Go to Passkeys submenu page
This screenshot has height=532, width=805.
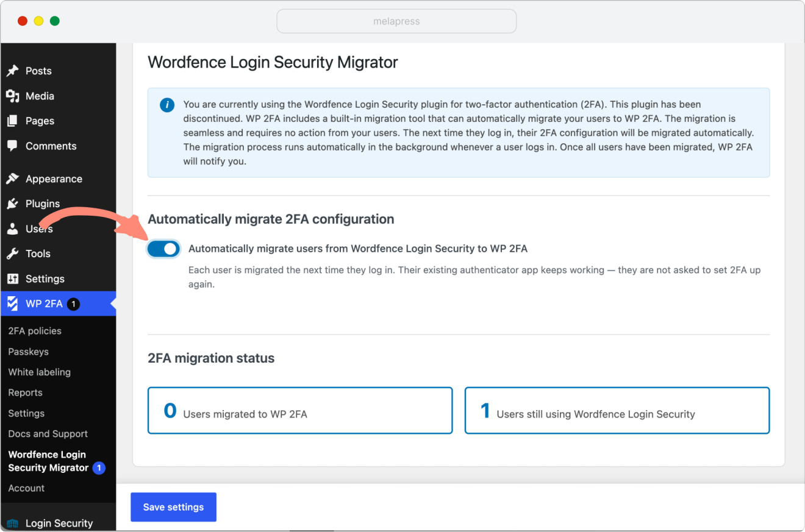29,352
